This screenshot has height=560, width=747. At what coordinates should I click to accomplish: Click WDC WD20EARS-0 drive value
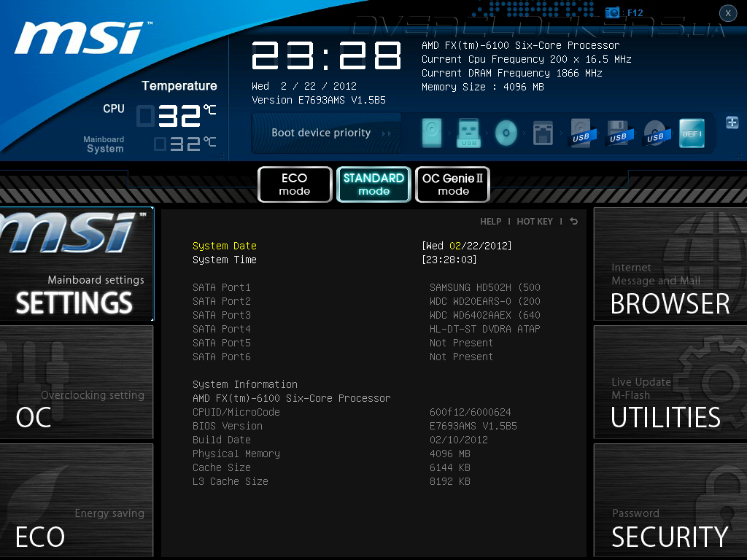(485, 301)
